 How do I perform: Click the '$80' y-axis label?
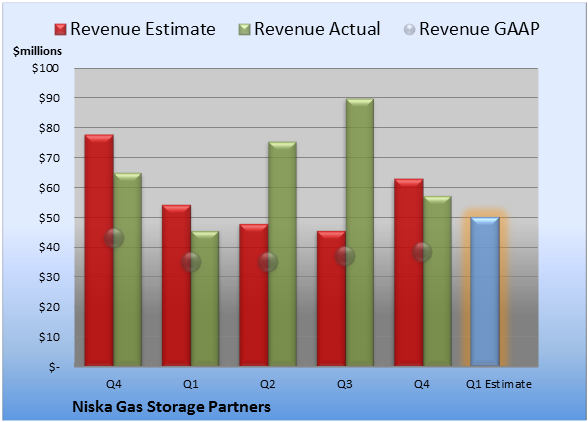click(49, 128)
